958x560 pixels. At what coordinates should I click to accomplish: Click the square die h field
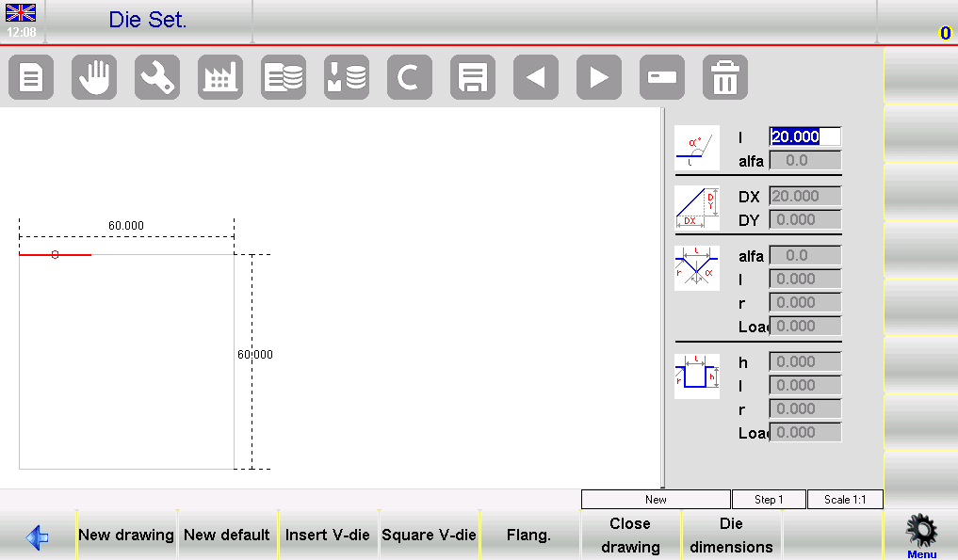[x=805, y=361]
